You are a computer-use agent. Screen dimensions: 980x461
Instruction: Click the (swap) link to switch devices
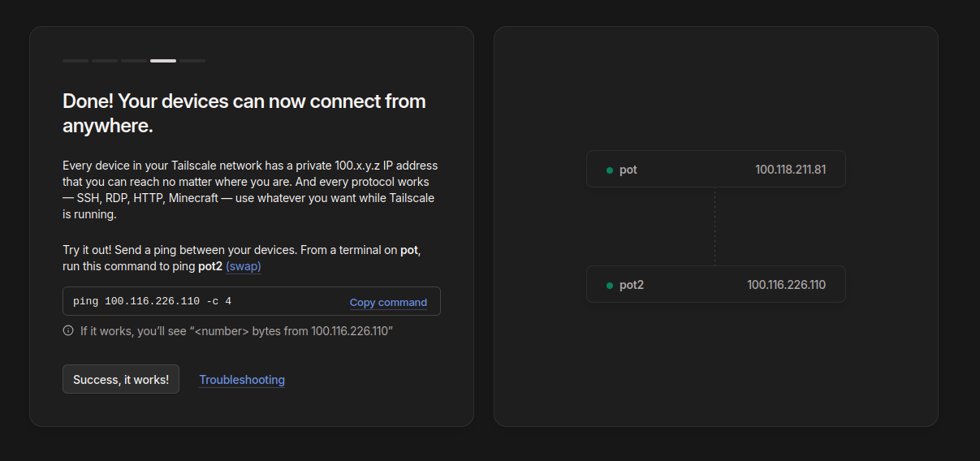(x=244, y=266)
